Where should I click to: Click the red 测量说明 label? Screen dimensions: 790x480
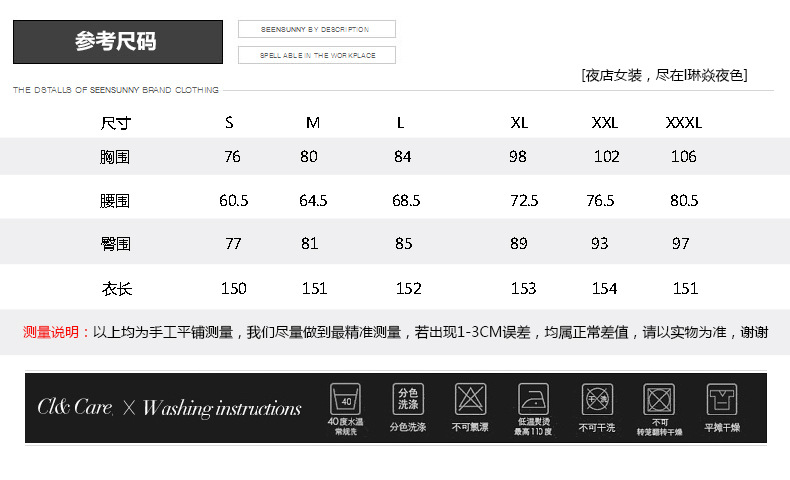tap(55, 332)
